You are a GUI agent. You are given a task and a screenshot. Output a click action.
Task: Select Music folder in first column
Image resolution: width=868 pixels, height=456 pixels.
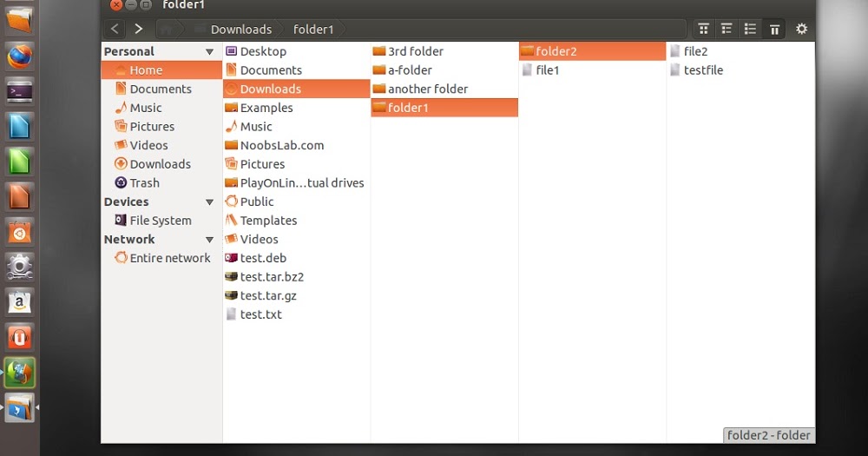coord(297,127)
